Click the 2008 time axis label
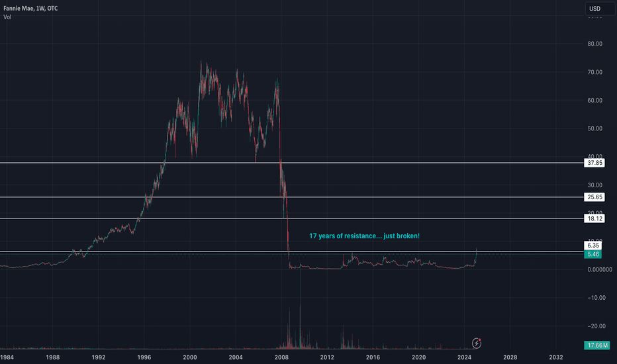 [281, 357]
